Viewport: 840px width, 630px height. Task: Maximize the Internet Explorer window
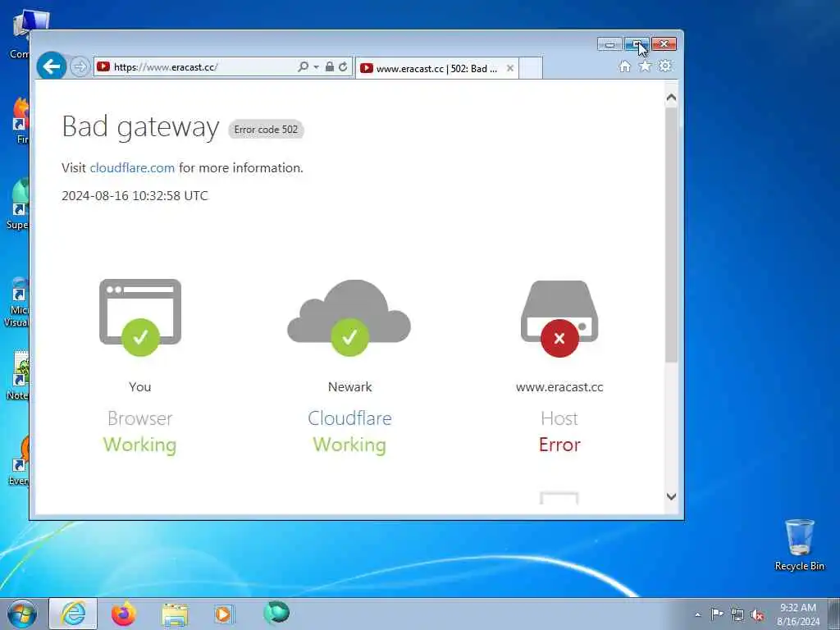click(x=637, y=44)
